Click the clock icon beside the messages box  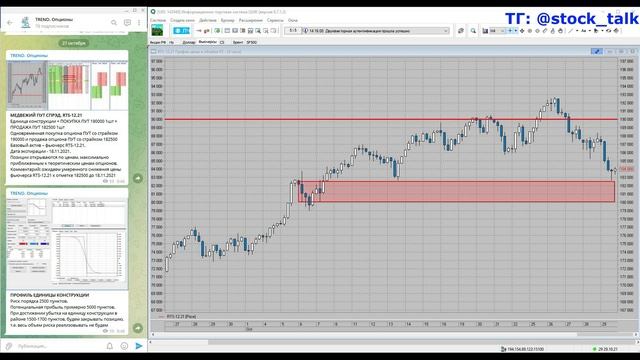[306, 31]
